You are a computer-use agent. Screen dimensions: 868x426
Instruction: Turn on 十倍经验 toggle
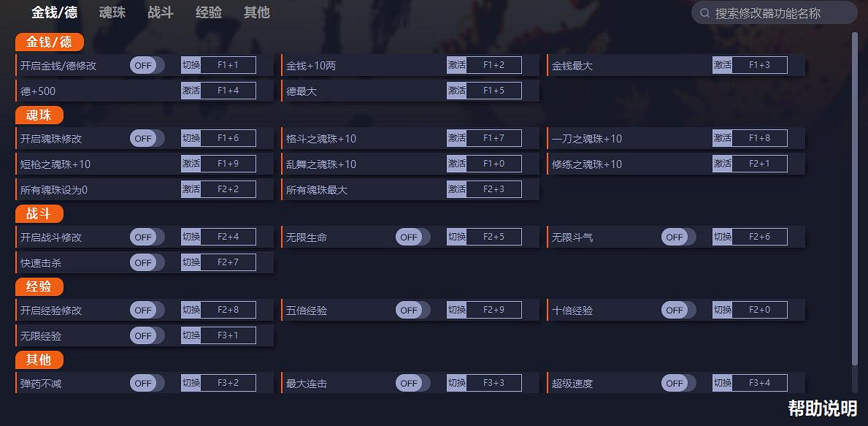point(678,311)
